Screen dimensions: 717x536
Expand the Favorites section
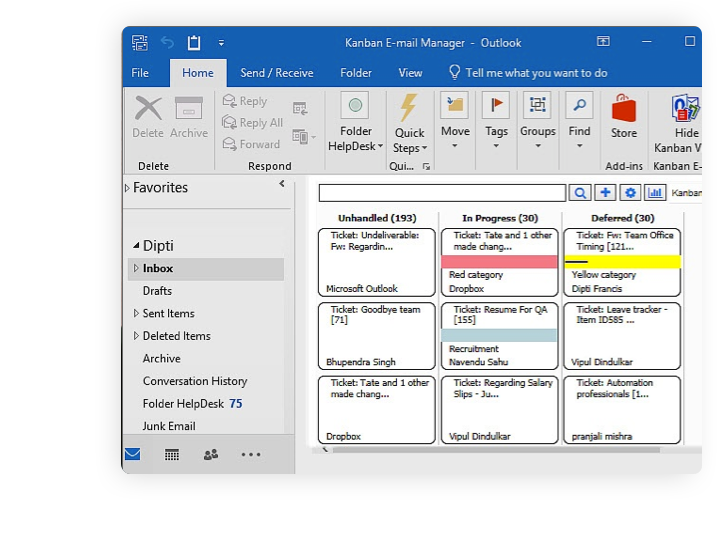pyautogui.click(x=128, y=188)
